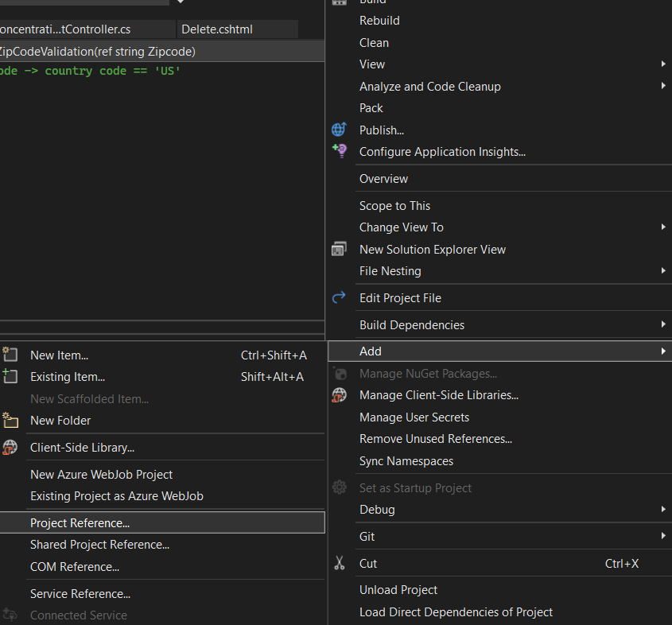This screenshot has width=672, height=625.
Task: Click the Edit Project File arrow icon
Action: tap(340, 297)
